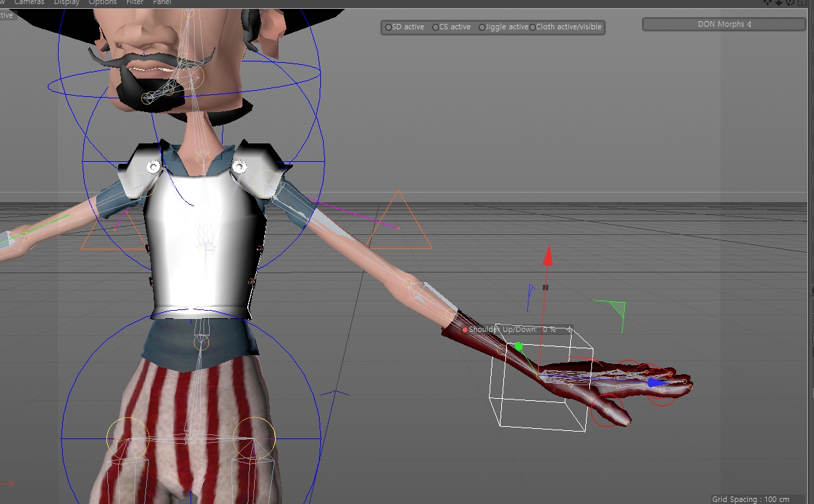Click the Grid Spacing : 100 cm readout
Screen dimensions: 814x504
point(750,499)
